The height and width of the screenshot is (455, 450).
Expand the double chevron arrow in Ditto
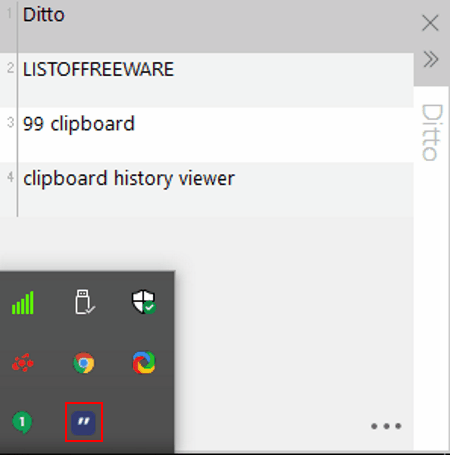(431, 59)
